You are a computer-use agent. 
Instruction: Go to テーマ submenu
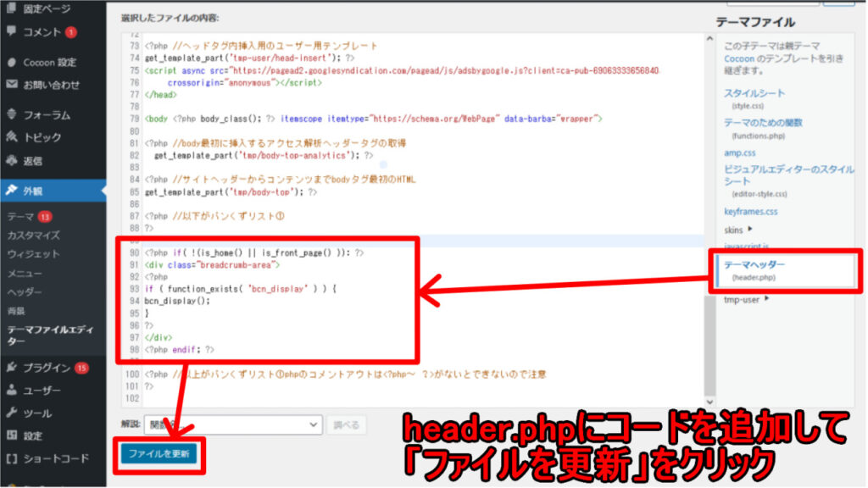pos(20,217)
